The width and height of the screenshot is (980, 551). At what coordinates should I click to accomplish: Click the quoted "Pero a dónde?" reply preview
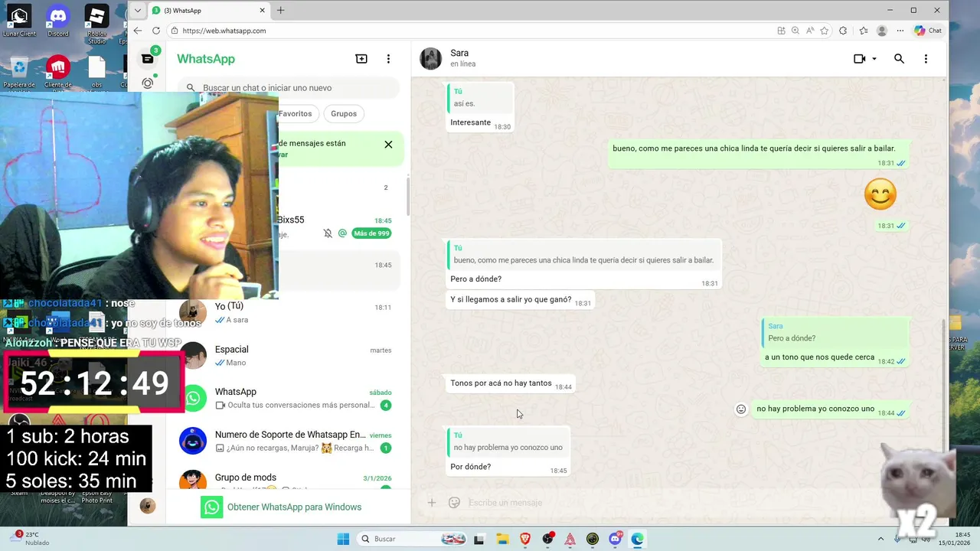pos(835,332)
